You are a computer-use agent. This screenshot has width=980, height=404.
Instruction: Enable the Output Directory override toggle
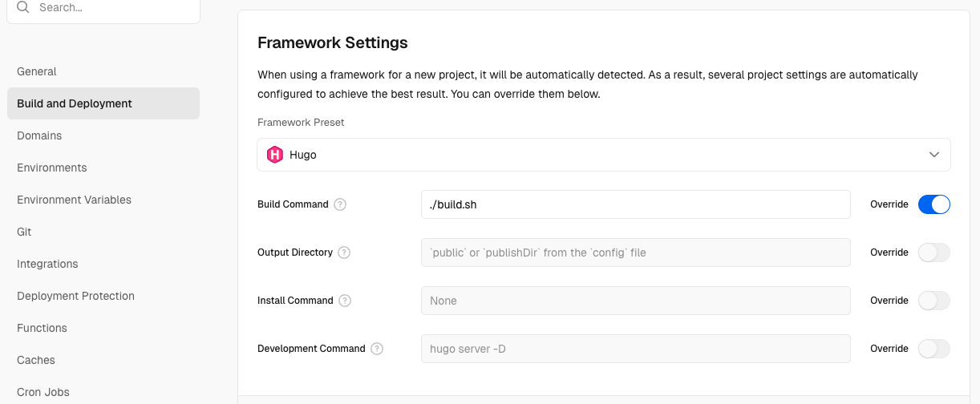point(933,252)
